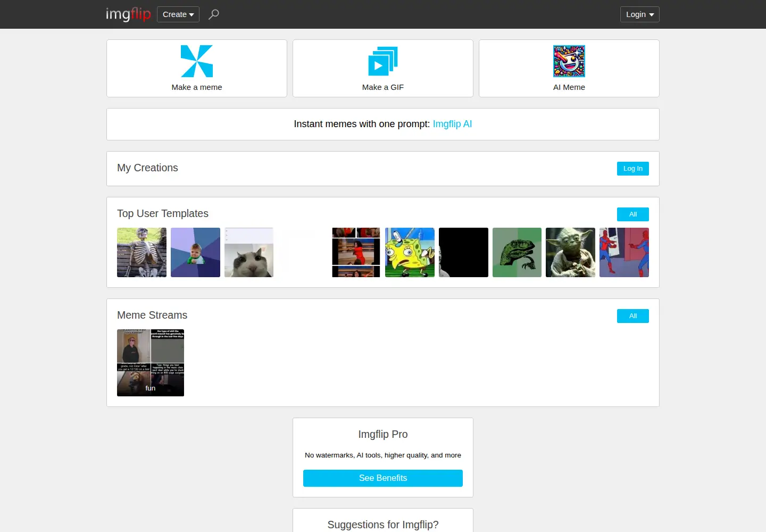This screenshot has height=532, width=766.
Task: Open the Imgflip AI link
Action: tap(452, 124)
